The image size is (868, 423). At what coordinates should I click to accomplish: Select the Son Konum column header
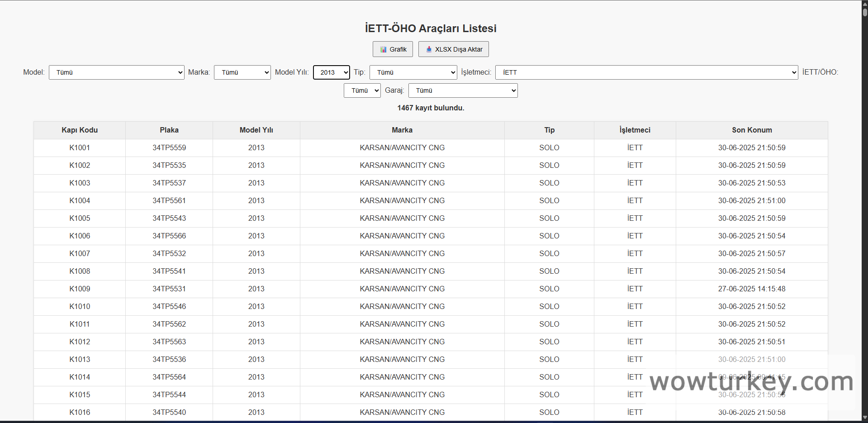coord(752,130)
